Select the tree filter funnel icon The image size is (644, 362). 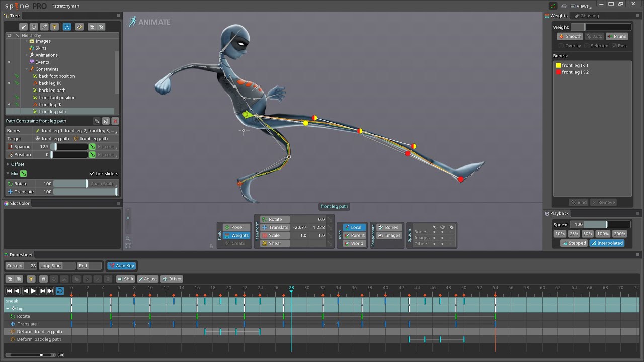[55, 27]
